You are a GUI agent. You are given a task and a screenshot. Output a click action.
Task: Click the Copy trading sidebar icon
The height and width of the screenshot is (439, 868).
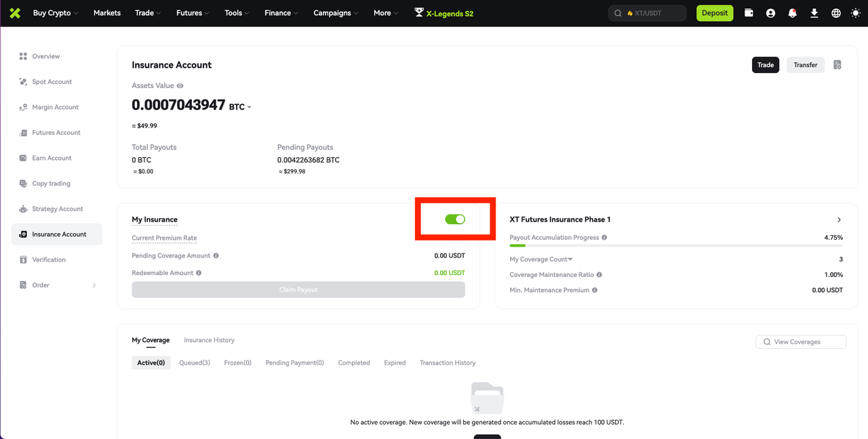(23, 184)
